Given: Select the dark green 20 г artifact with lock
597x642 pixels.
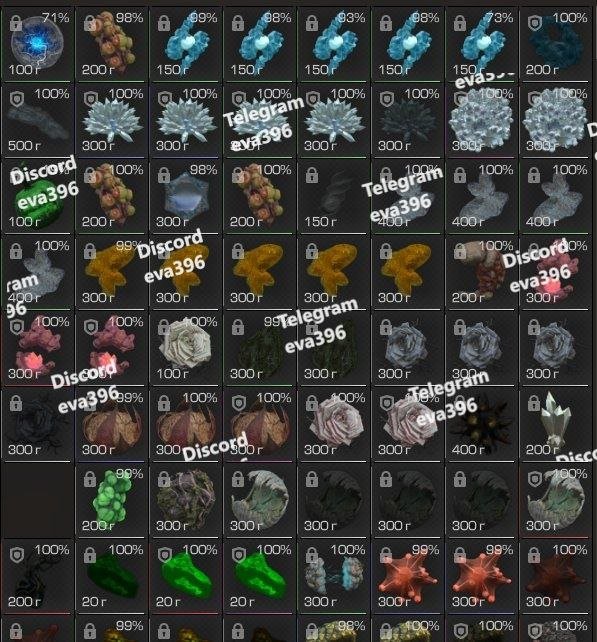Looking at the screenshot, I should (111, 576).
